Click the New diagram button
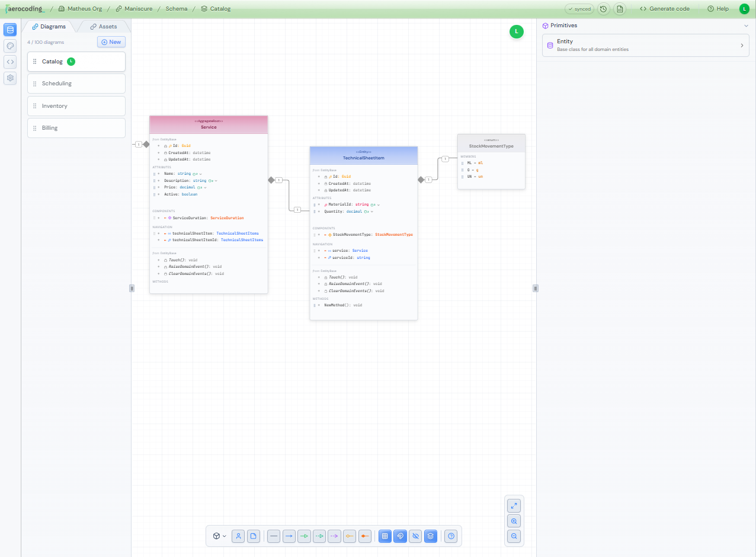The width and height of the screenshot is (756, 557). 111,41
